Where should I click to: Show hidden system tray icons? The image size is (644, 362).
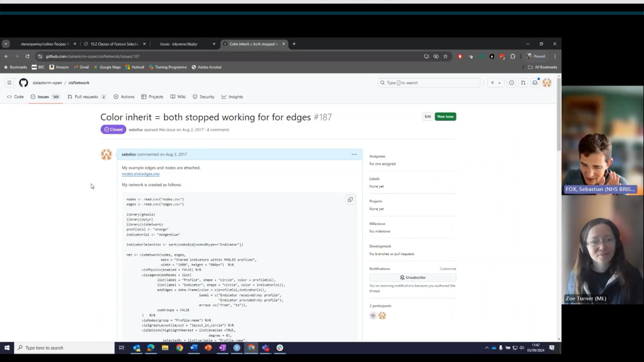pyautogui.click(x=487, y=348)
